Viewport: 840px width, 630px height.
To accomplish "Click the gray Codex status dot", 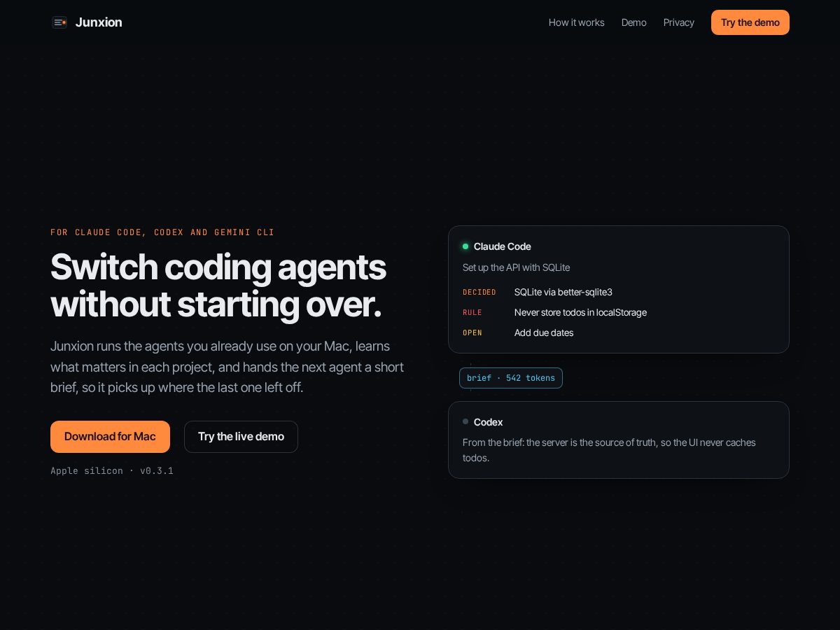I will click(x=465, y=421).
